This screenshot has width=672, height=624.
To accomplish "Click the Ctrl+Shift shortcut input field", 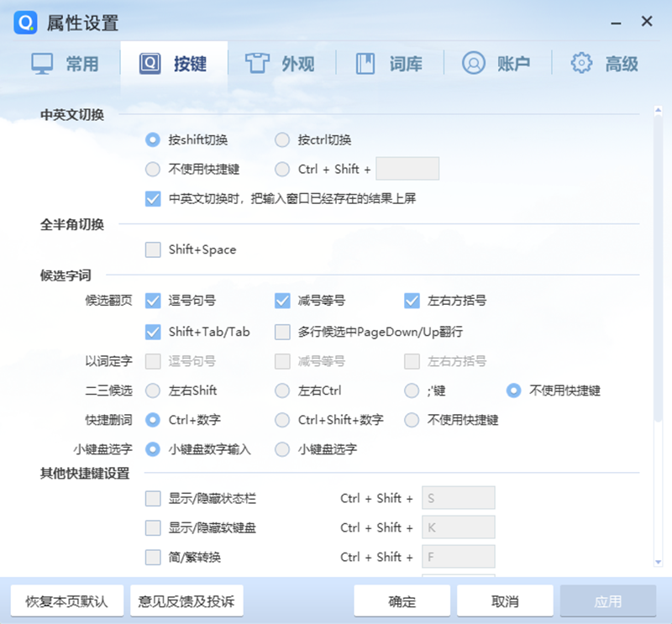I will point(408,168).
